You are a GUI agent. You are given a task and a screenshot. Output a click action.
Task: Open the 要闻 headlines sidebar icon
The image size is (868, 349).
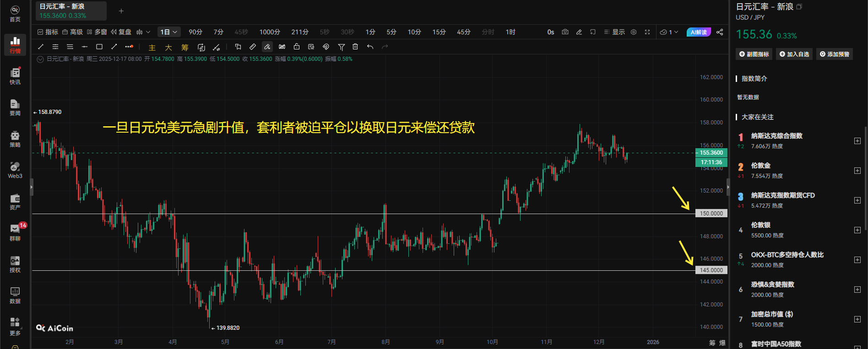click(15, 107)
